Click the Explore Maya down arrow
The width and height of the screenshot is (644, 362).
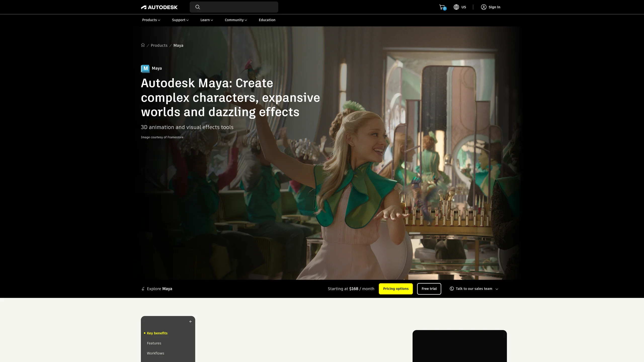tap(143, 289)
